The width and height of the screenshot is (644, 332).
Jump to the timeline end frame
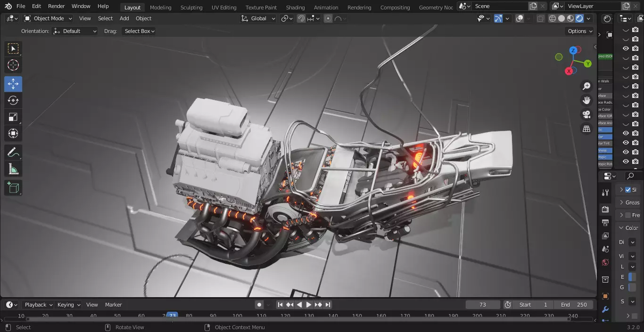328,305
